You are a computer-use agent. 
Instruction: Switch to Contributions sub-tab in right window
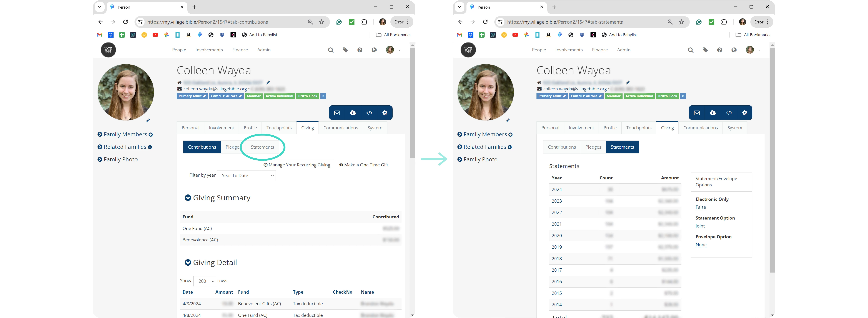click(562, 147)
